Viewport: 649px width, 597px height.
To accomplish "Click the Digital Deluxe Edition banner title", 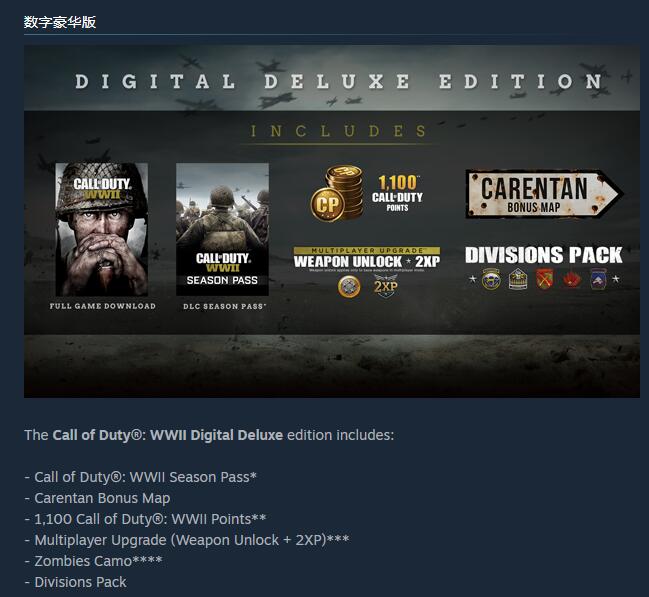I will 339,81.
